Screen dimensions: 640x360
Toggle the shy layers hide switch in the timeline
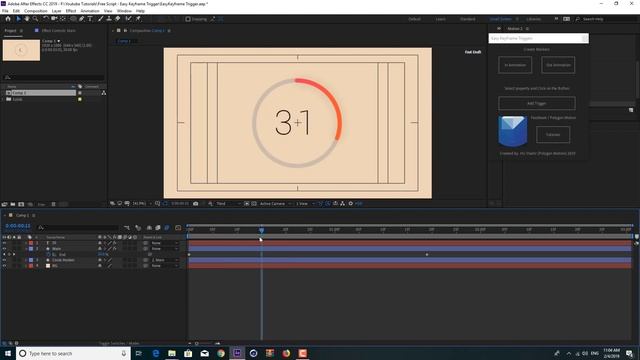click(x=149, y=228)
